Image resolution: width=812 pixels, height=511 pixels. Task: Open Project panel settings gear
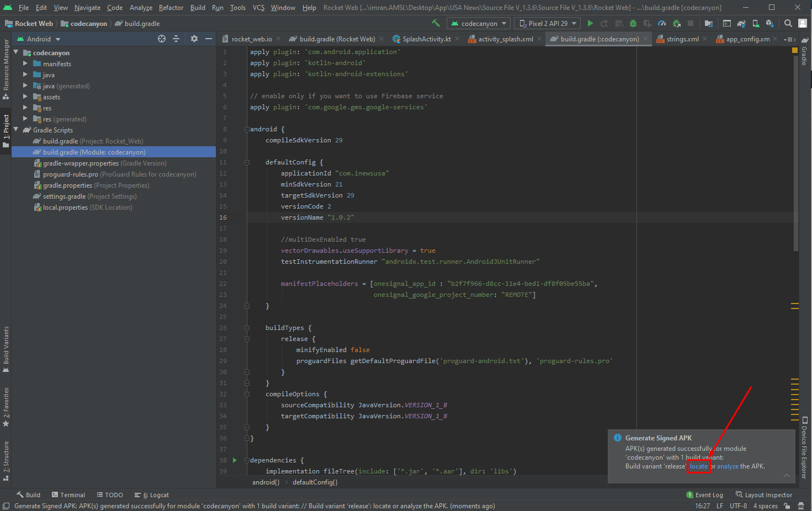[194, 39]
